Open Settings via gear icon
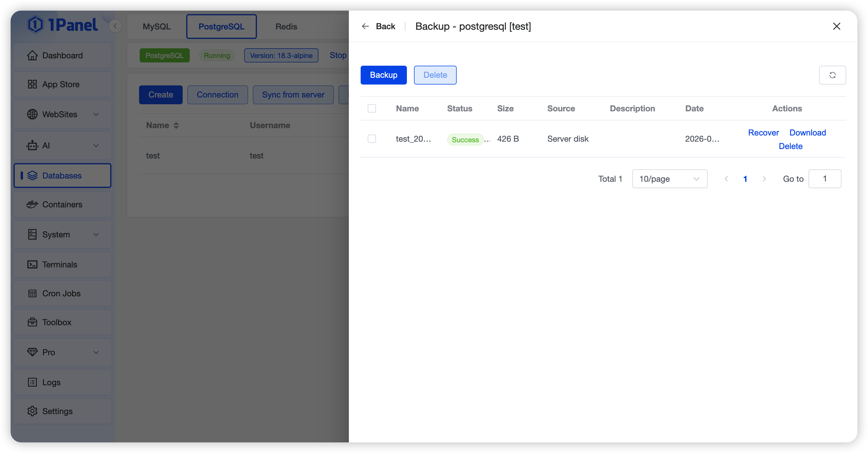 pos(32,411)
